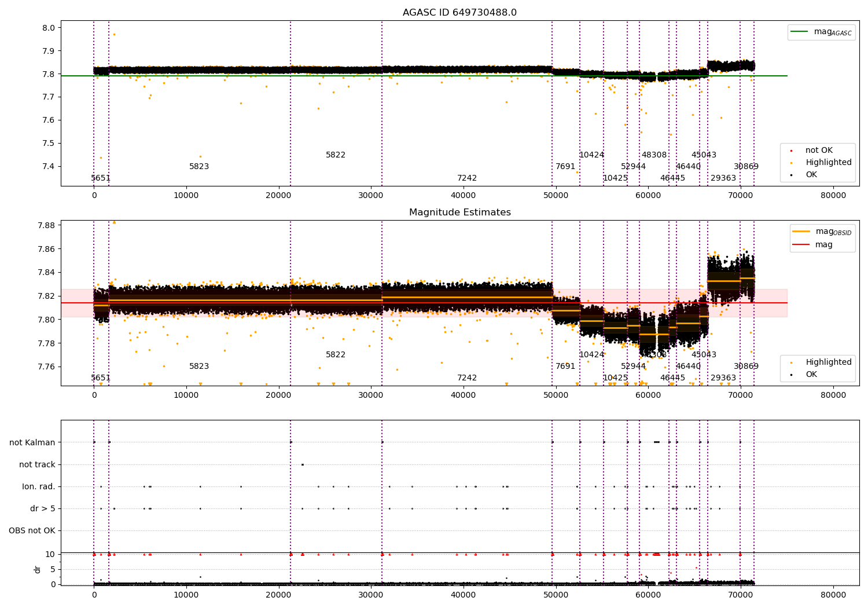Screen dimensions: 868x608
Task: Select the 'not Kalman' row label
Action: (32, 442)
